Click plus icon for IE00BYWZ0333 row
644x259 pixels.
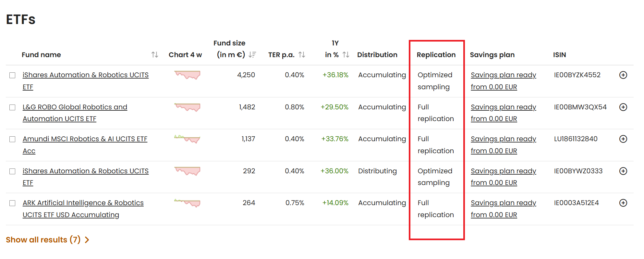[x=623, y=171]
